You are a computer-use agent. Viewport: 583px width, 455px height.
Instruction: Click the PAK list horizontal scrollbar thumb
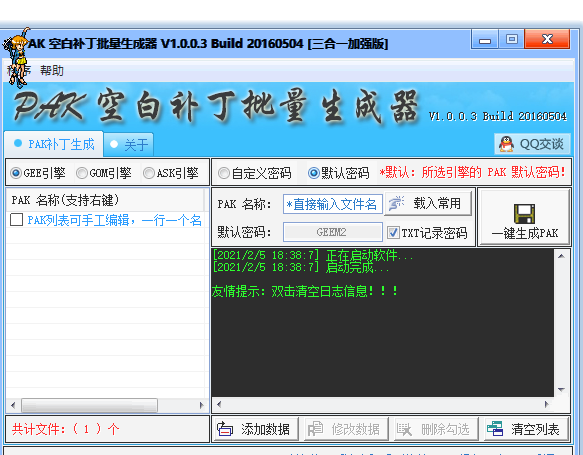(89, 405)
